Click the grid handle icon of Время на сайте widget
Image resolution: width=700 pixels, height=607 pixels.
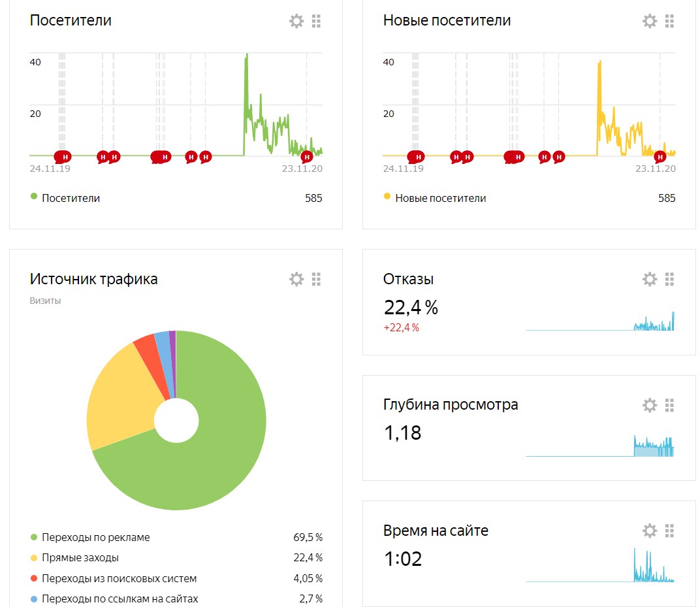pyautogui.click(x=670, y=531)
